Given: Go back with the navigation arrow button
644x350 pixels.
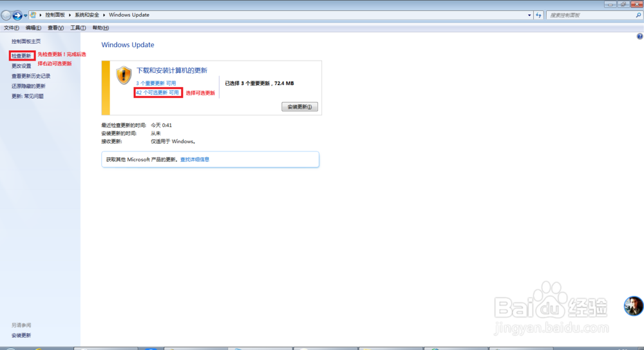Looking at the screenshot, I should pyautogui.click(x=6, y=15).
